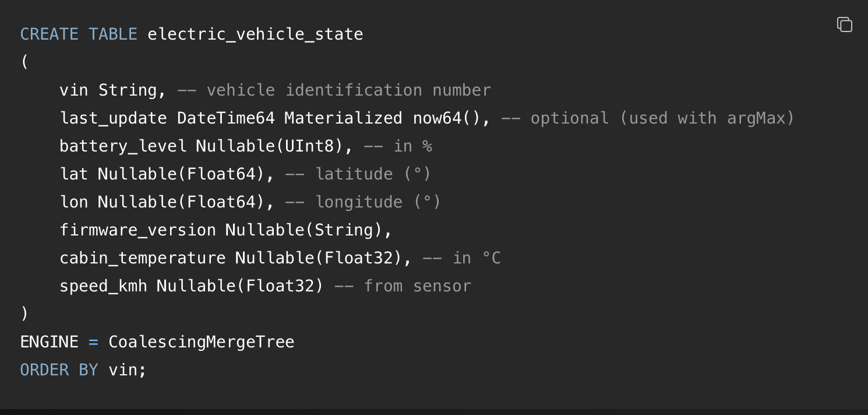868x415 pixels.
Task: Click the vin String column definition
Action: click(x=108, y=90)
